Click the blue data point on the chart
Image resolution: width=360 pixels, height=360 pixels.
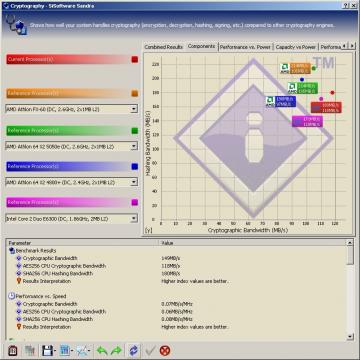[x=302, y=80]
